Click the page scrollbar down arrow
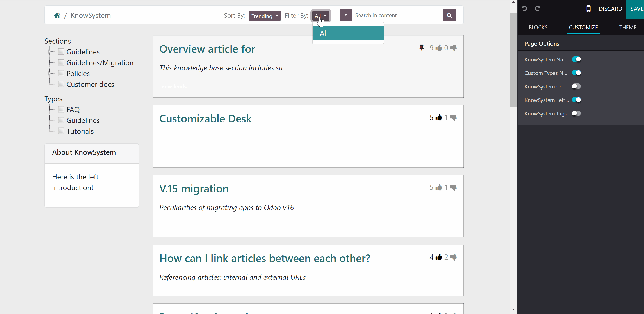Screen dimensions: 644x314 [x=514, y=309]
